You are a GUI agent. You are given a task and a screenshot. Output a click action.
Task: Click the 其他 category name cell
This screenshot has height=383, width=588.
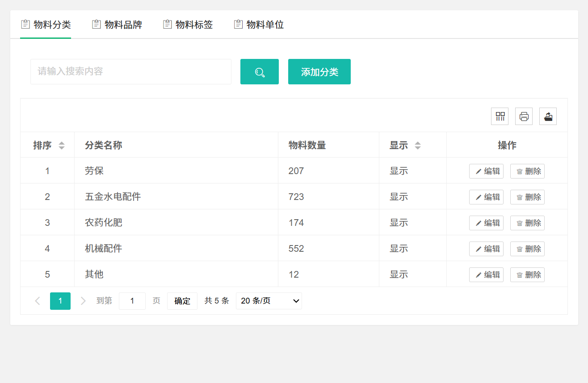176,274
